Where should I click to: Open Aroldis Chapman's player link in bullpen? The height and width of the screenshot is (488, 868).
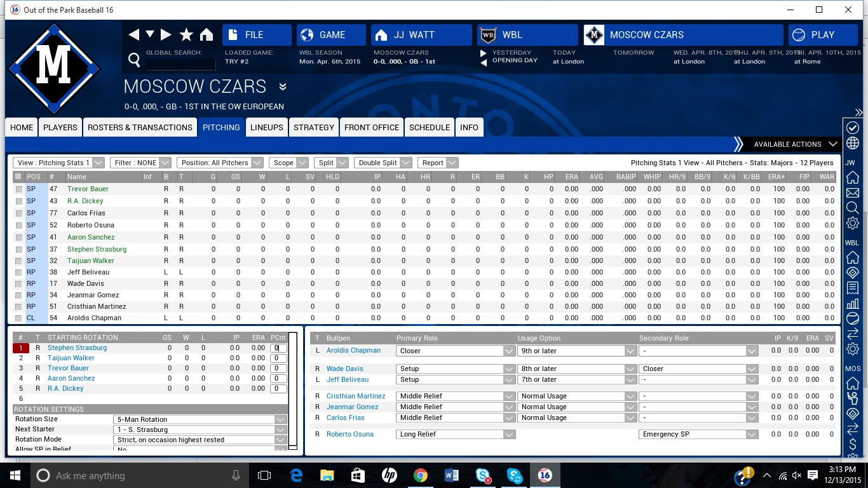353,350
